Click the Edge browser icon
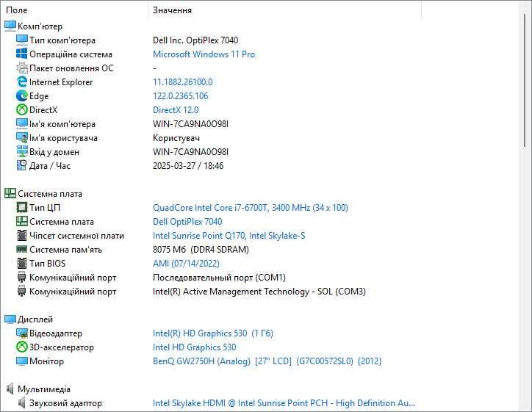Image resolution: width=532 pixels, height=412 pixels. coord(22,96)
